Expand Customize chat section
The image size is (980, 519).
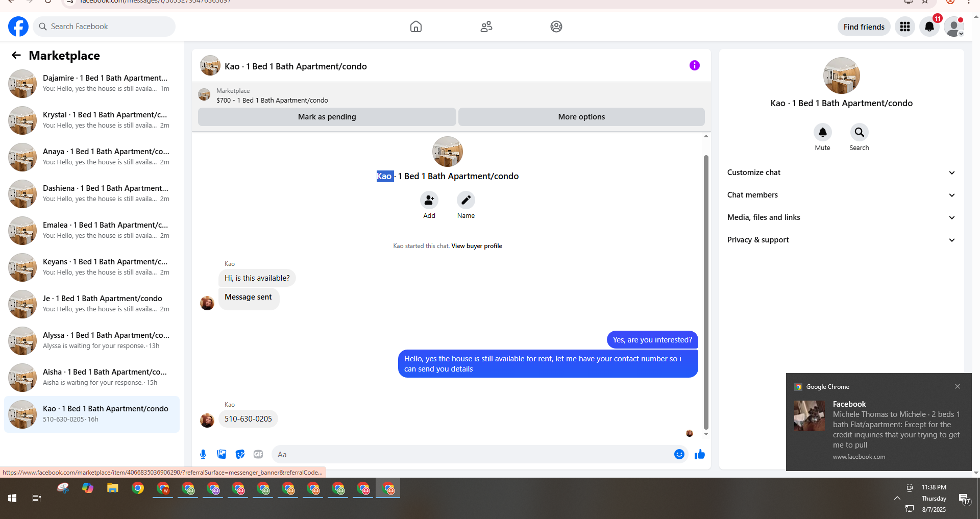pos(842,172)
